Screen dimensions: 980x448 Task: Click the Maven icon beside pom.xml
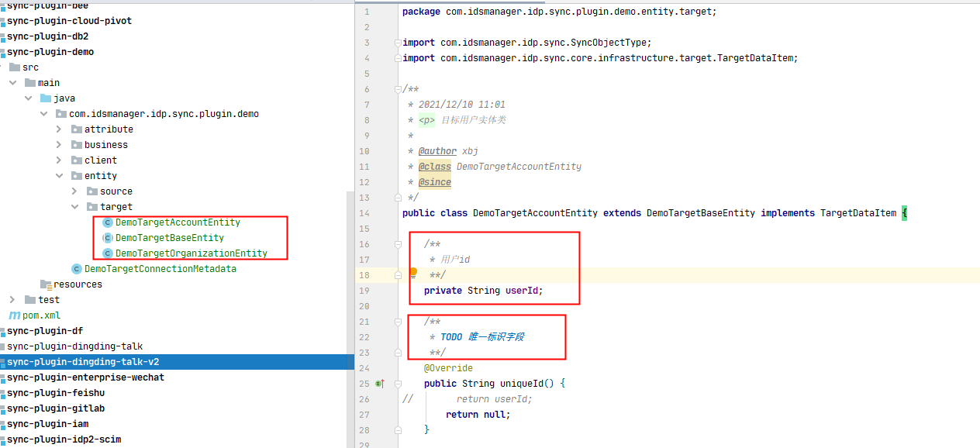tap(14, 315)
